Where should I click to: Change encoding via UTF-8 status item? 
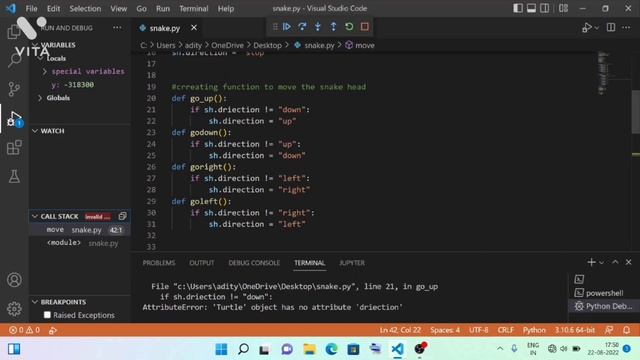click(478, 330)
